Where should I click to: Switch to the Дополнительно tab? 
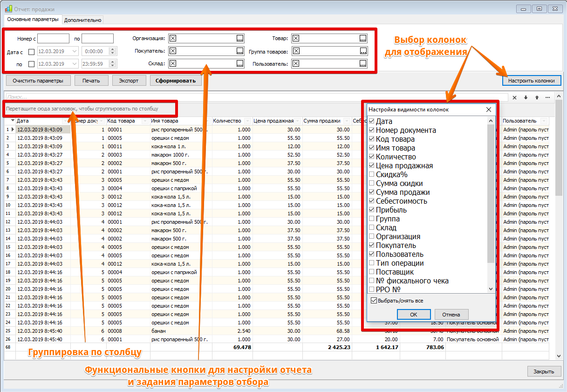tap(83, 20)
